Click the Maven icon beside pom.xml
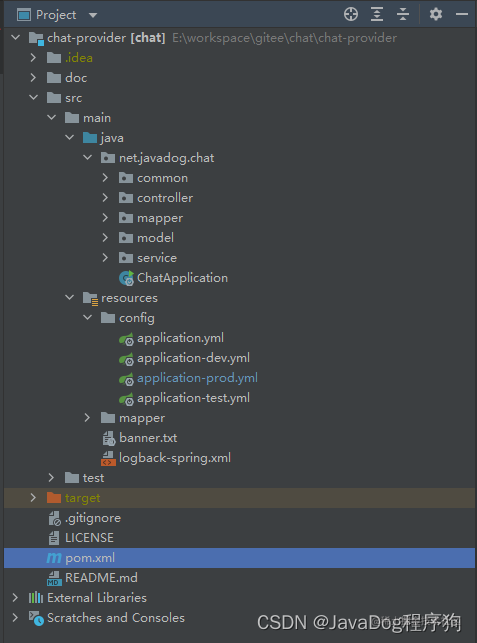Screen dimensions: 477x643 [54, 558]
